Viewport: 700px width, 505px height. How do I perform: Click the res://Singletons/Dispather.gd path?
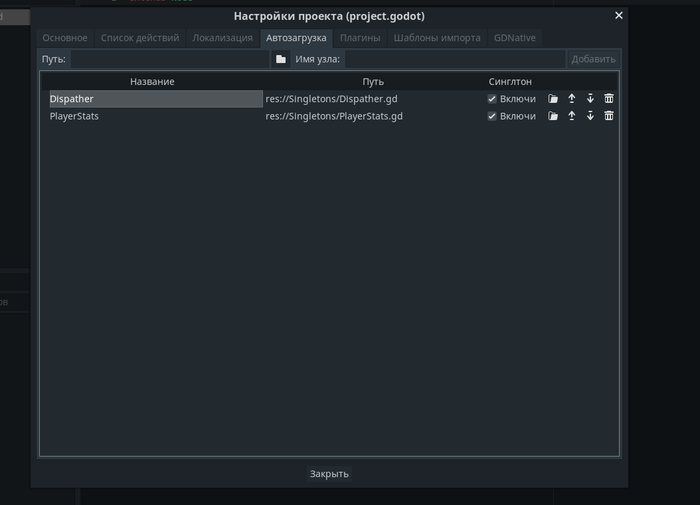[x=331, y=99]
